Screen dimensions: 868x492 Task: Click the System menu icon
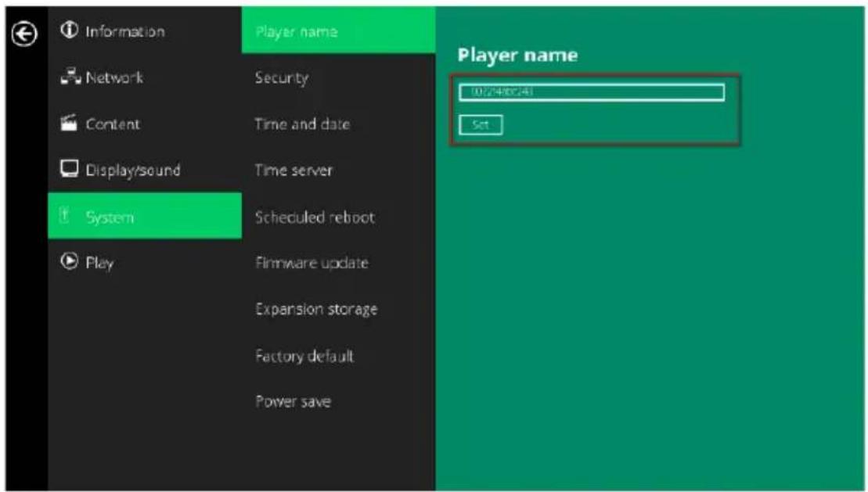65,215
